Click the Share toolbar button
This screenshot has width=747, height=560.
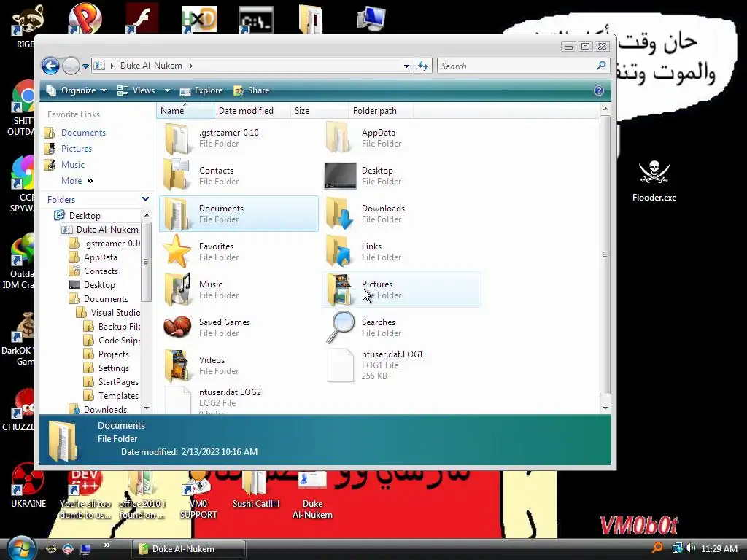point(252,90)
